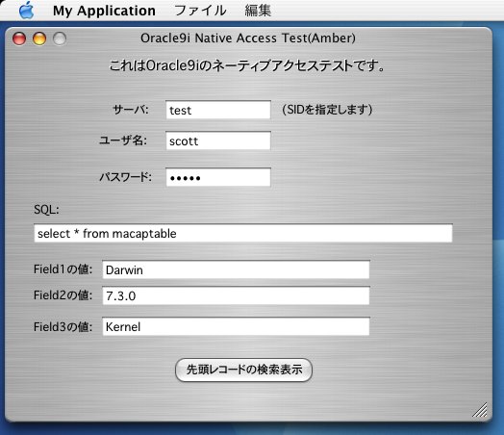Open the 編集 menu
504x435 pixels.
point(258,11)
